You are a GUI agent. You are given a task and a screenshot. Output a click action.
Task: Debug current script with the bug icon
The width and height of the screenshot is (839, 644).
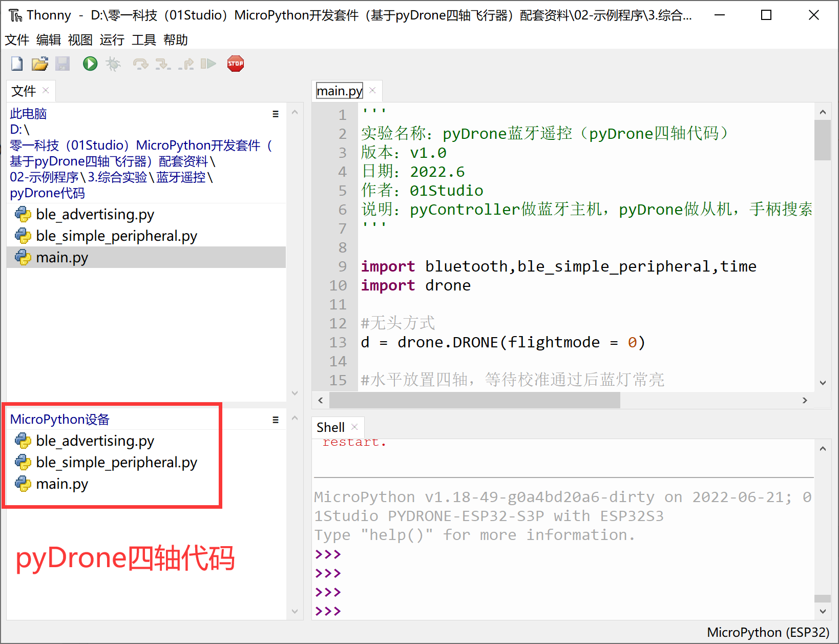click(x=113, y=64)
